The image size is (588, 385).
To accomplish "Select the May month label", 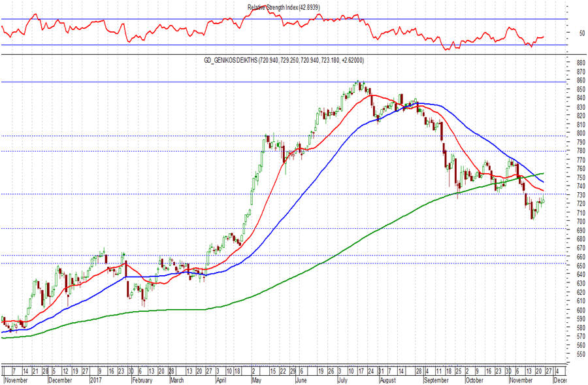I will tap(257, 380).
